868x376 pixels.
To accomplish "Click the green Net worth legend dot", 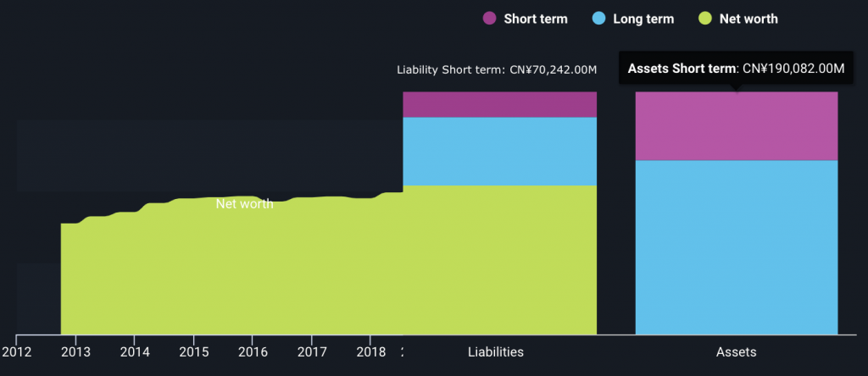I will (x=704, y=19).
